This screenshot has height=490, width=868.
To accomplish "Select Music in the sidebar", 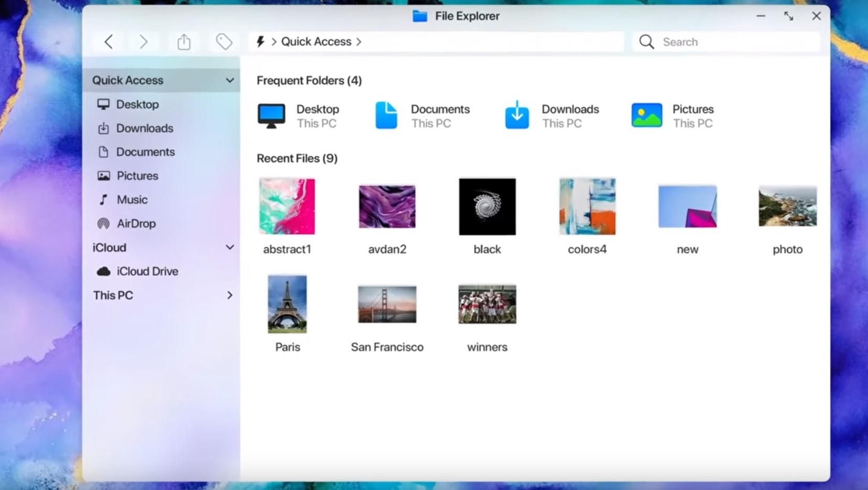I will tap(131, 200).
